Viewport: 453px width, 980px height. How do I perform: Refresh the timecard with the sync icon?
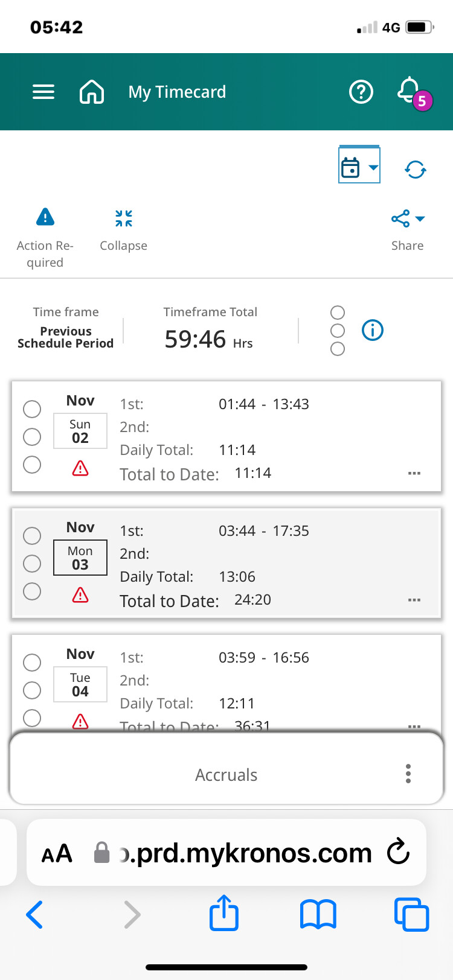(416, 170)
